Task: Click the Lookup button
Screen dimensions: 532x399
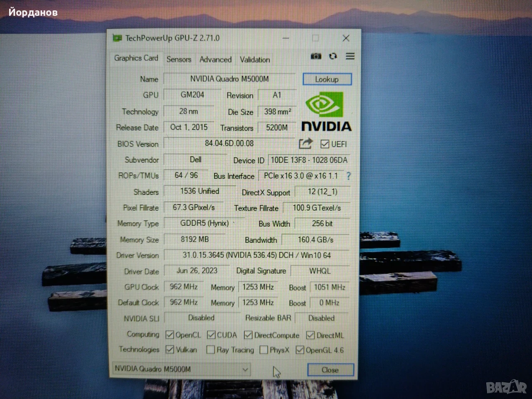Action: point(327,79)
